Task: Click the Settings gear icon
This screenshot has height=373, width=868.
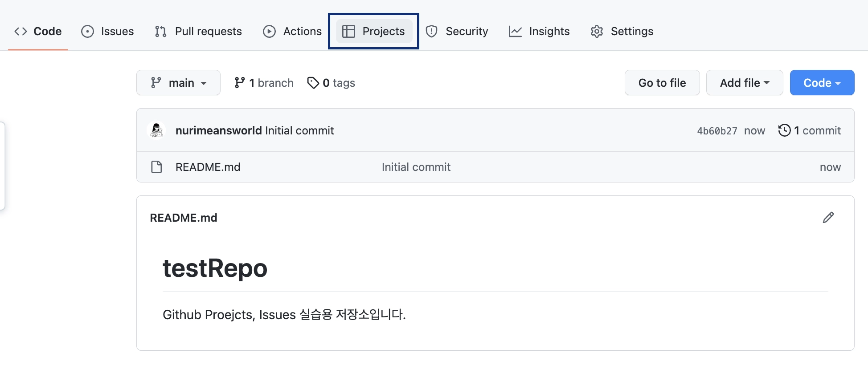Action: click(x=597, y=31)
